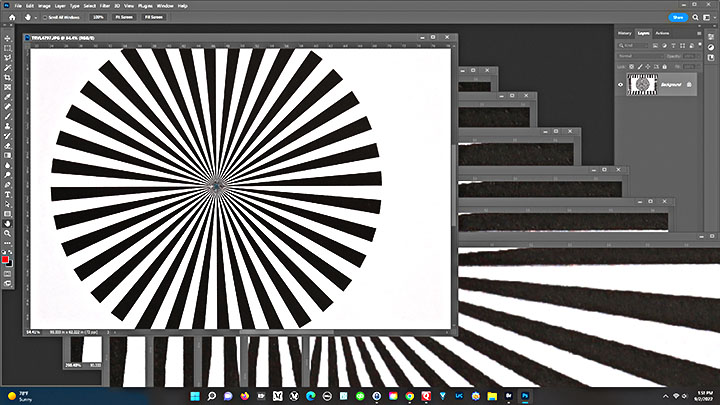720x405 pixels.
Task: Open the File menu
Action: pyautogui.click(x=18, y=6)
